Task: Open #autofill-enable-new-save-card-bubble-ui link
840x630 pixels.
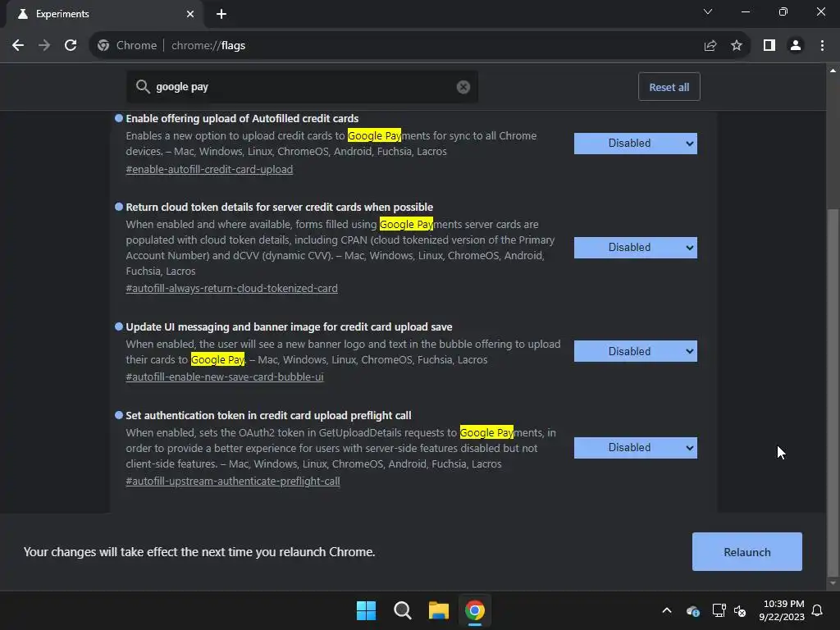Action: (x=225, y=377)
